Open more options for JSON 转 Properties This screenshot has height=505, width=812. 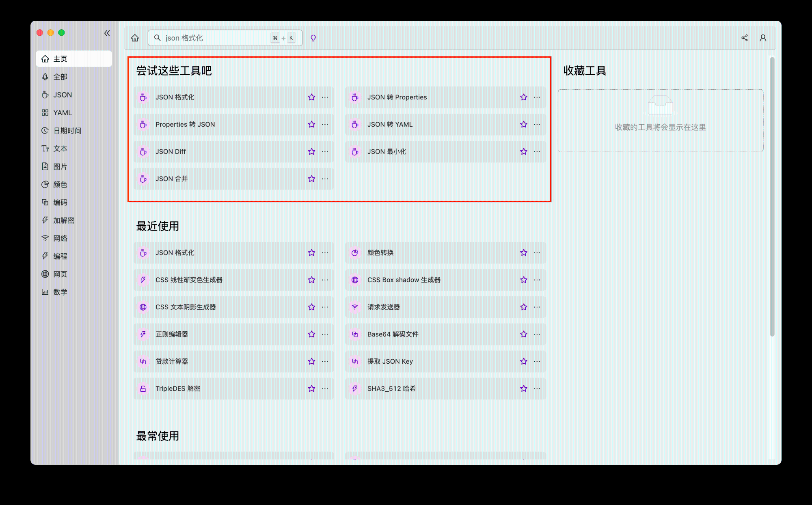[537, 97]
